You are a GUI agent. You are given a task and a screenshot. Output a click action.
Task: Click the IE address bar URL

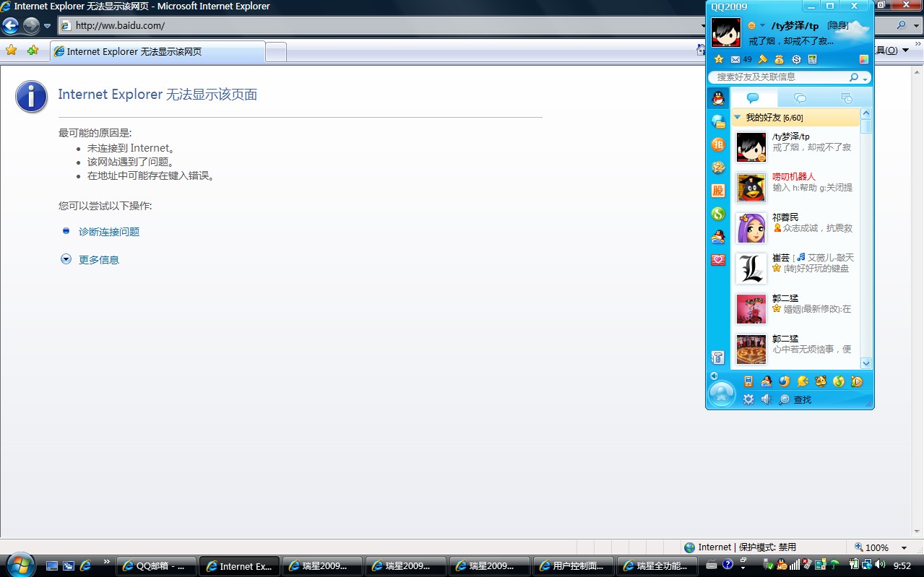[120, 25]
